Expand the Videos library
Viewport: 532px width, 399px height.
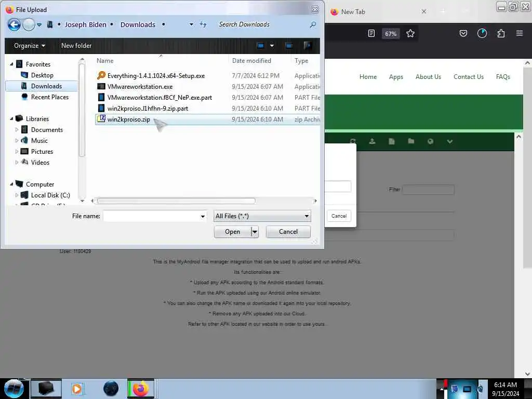[x=17, y=162]
